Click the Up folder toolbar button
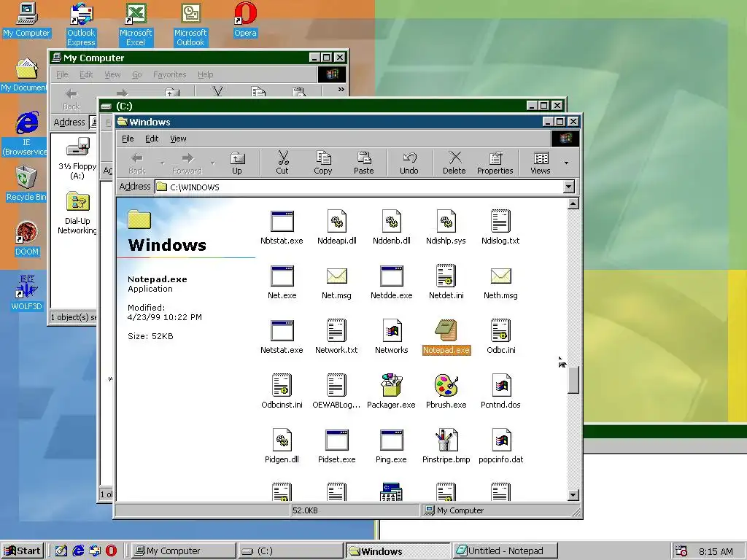Viewport: 747px width, 560px height. (237, 163)
